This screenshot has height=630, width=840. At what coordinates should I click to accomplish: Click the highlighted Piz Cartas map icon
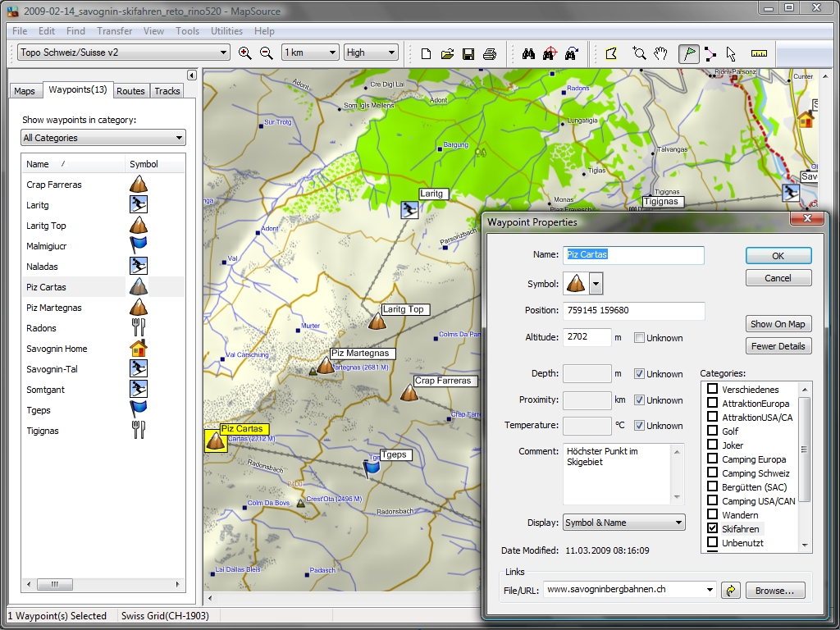pyautogui.click(x=216, y=441)
